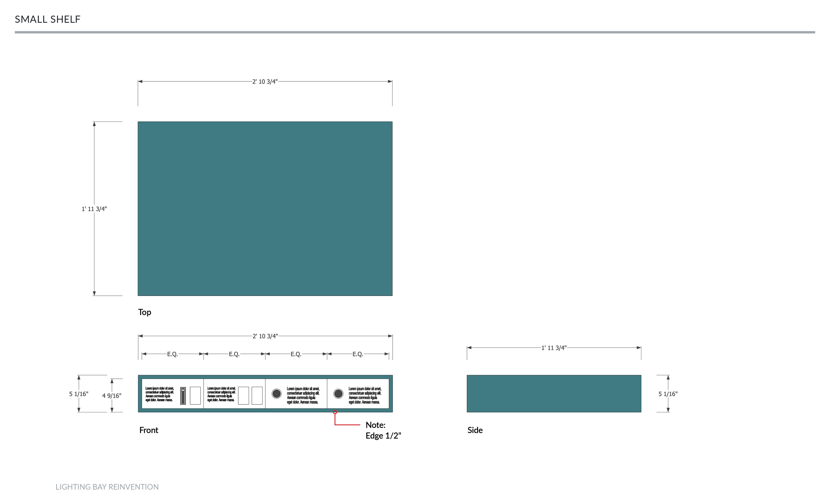The width and height of the screenshot is (830, 504).
Task: Click the red callout circle on the front edge
Action: (x=335, y=412)
